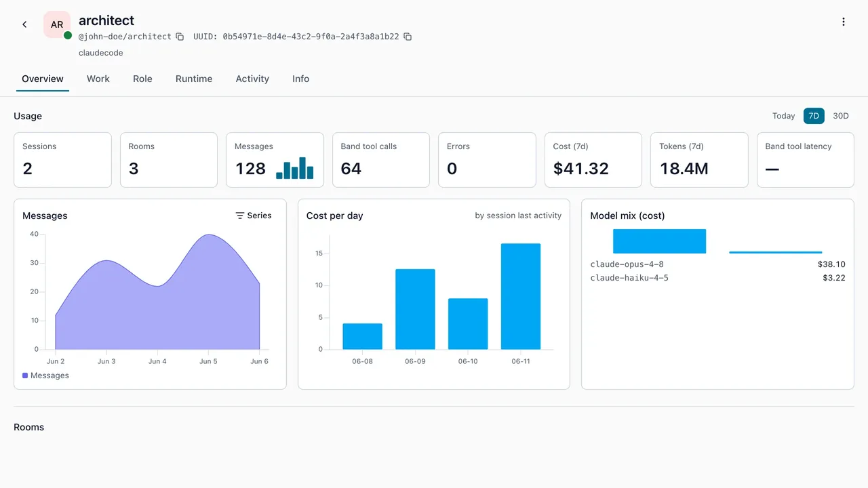Click the 'by session last activity' label
Viewport: 868px width, 488px height.
tap(518, 216)
